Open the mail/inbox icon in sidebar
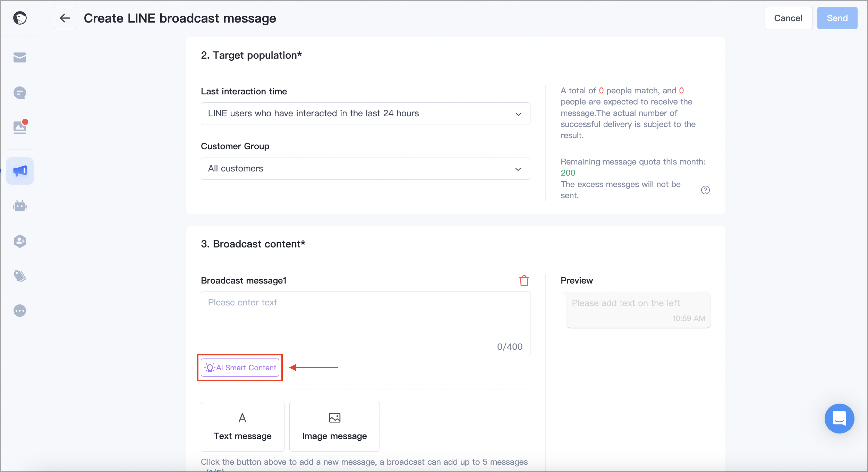The image size is (868, 472). [x=20, y=58]
